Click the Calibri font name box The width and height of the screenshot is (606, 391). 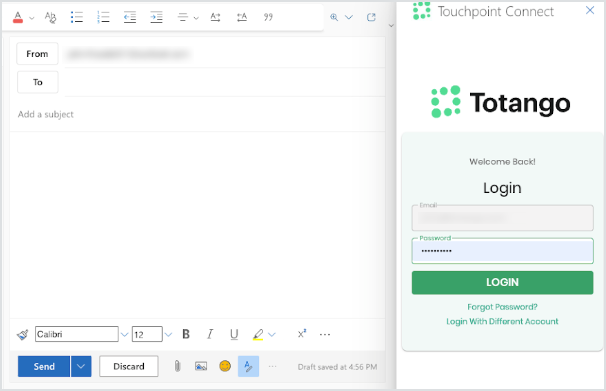pyautogui.click(x=77, y=334)
